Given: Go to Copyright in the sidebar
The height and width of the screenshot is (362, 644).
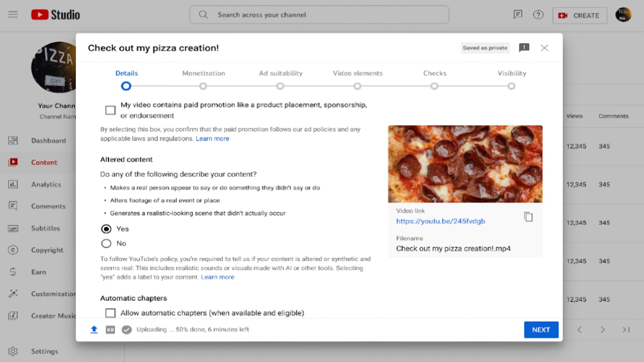Looking at the screenshot, I should (x=47, y=250).
